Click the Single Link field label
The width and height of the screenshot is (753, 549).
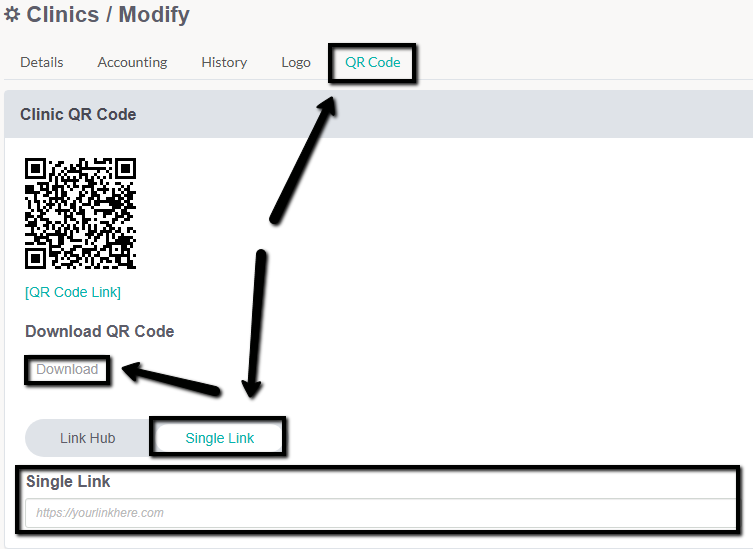[68, 481]
